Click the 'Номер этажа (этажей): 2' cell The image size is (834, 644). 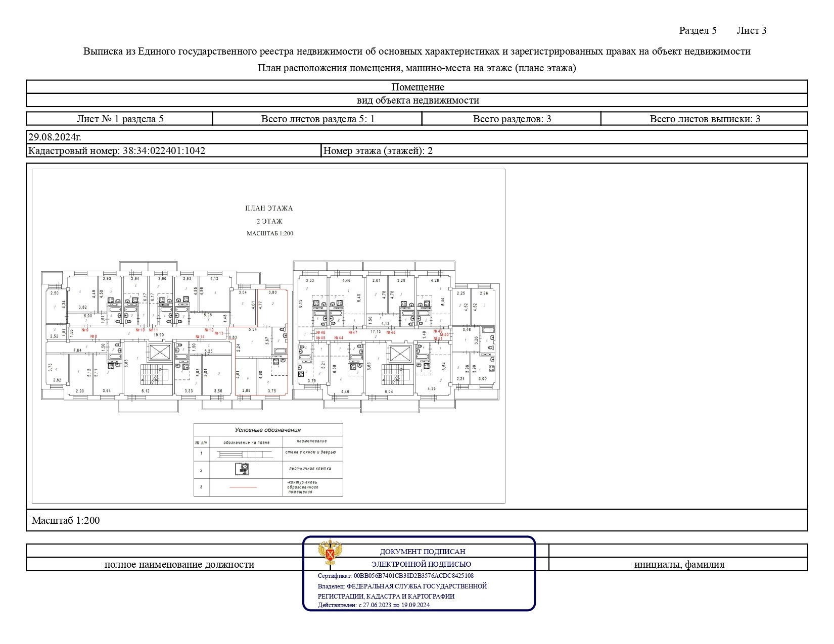[564, 151]
